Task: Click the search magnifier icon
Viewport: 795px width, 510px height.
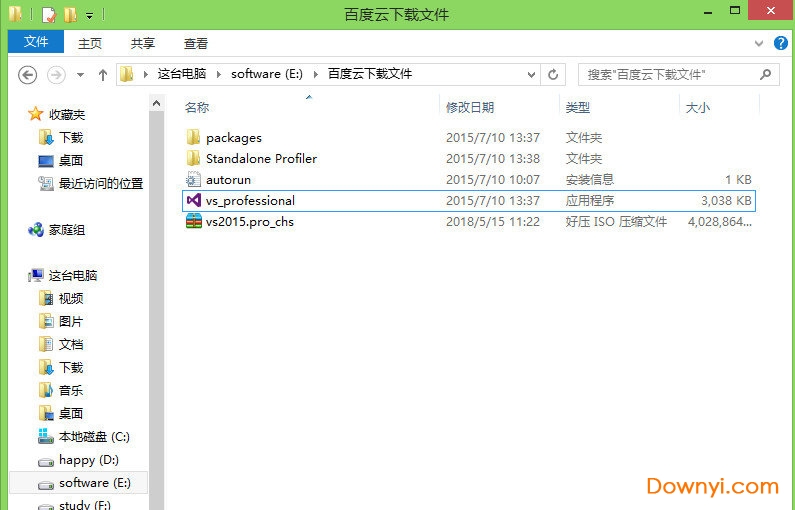Action: click(766, 75)
